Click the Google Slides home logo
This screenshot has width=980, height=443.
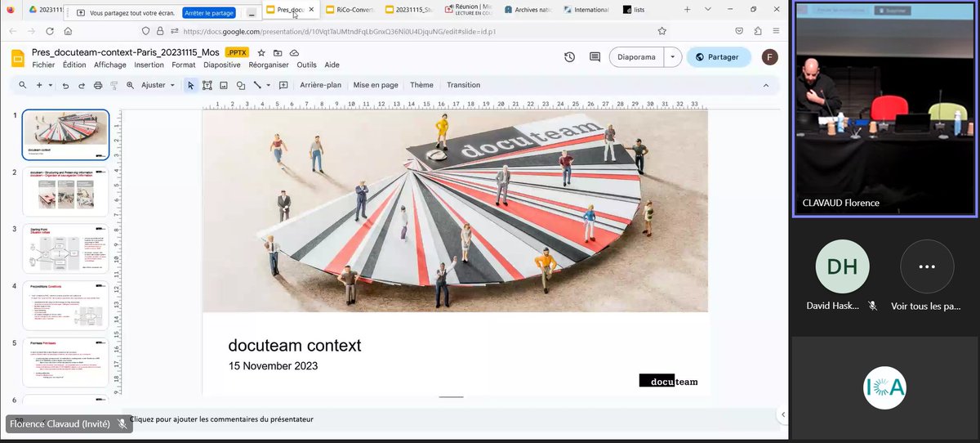[x=17, y=57]
